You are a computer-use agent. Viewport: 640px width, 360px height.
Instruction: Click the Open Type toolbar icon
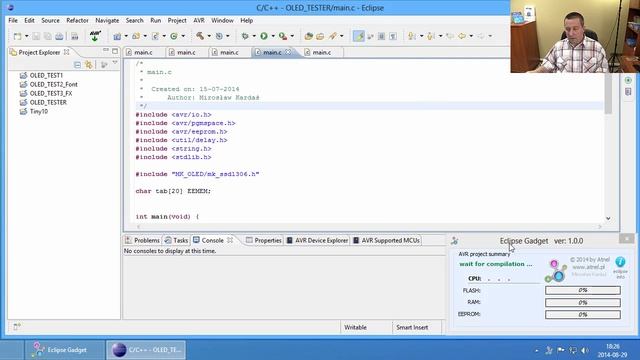[x=309, y=36]
